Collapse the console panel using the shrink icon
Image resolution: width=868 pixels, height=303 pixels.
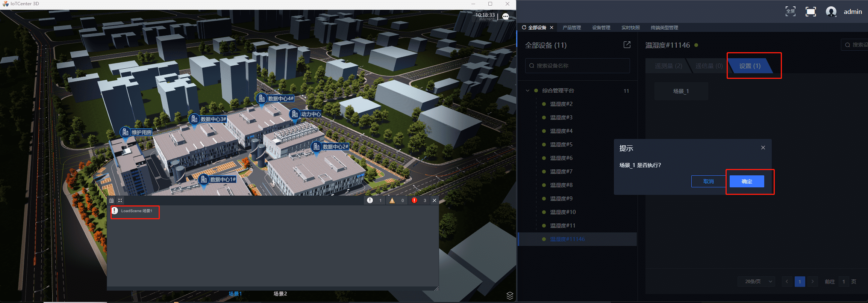point(120,200)
